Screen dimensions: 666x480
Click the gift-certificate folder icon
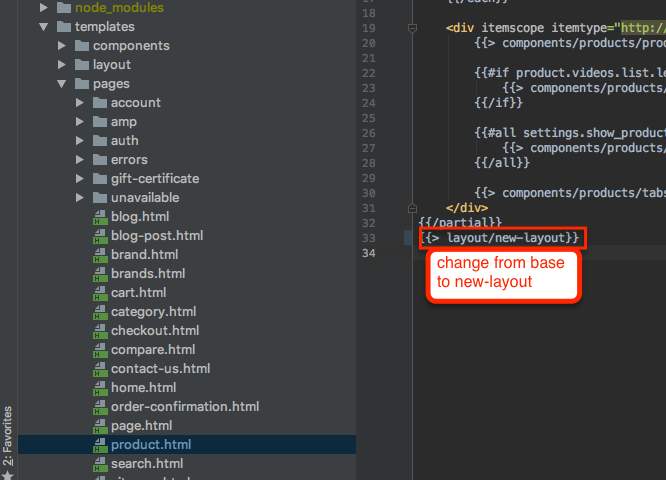click(100, 178)
